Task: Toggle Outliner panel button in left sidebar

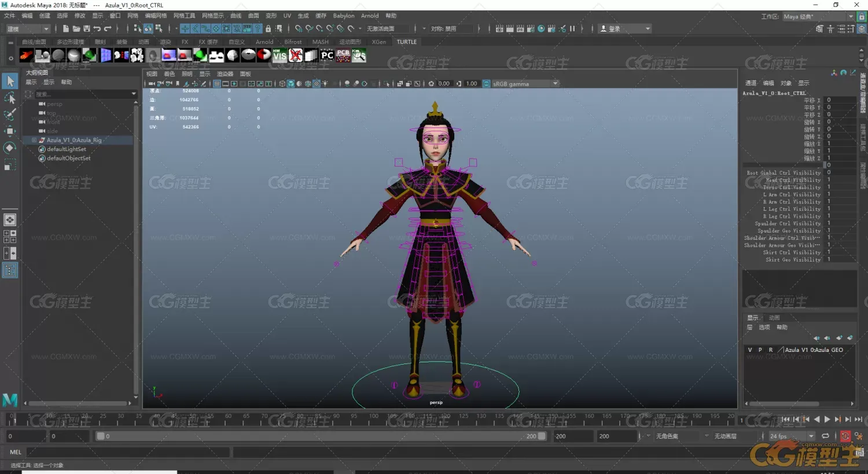Action: [x=10, y=270]
